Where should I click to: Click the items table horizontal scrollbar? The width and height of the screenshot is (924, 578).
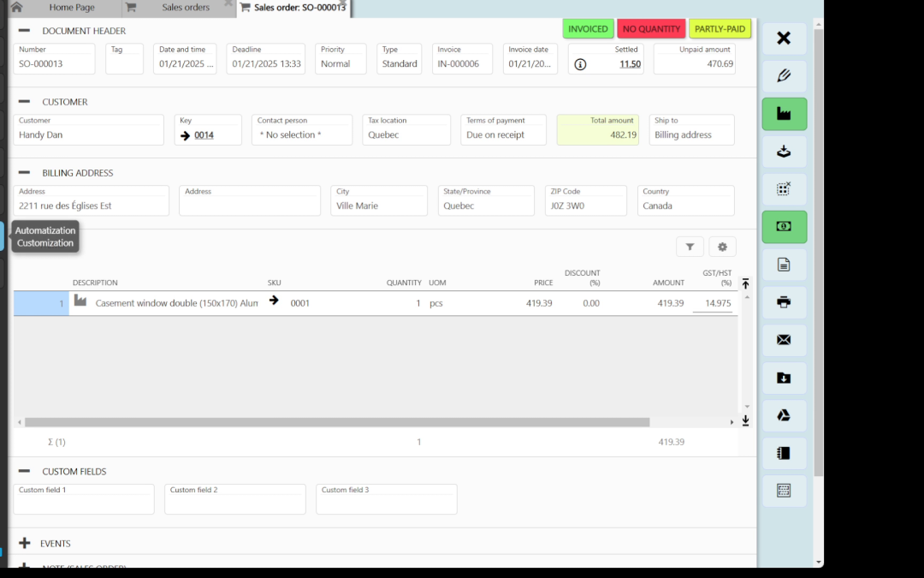(337, 422)
